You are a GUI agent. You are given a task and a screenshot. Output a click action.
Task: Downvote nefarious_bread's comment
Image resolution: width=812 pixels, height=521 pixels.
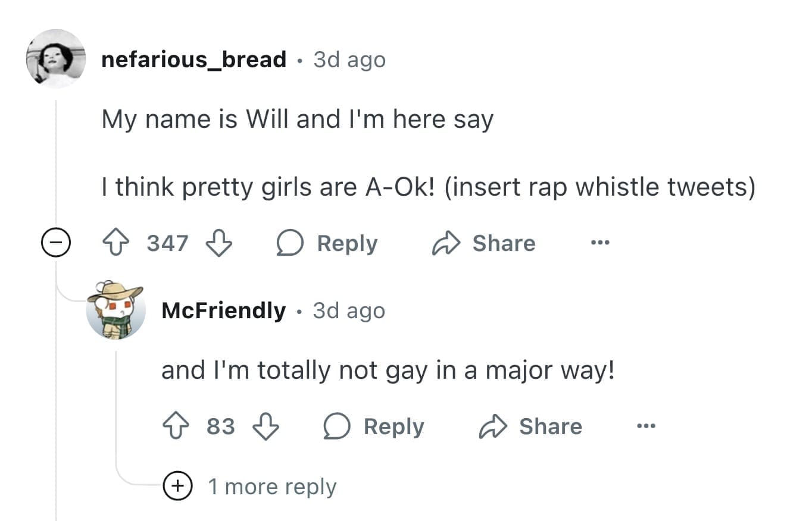[218, 244]
